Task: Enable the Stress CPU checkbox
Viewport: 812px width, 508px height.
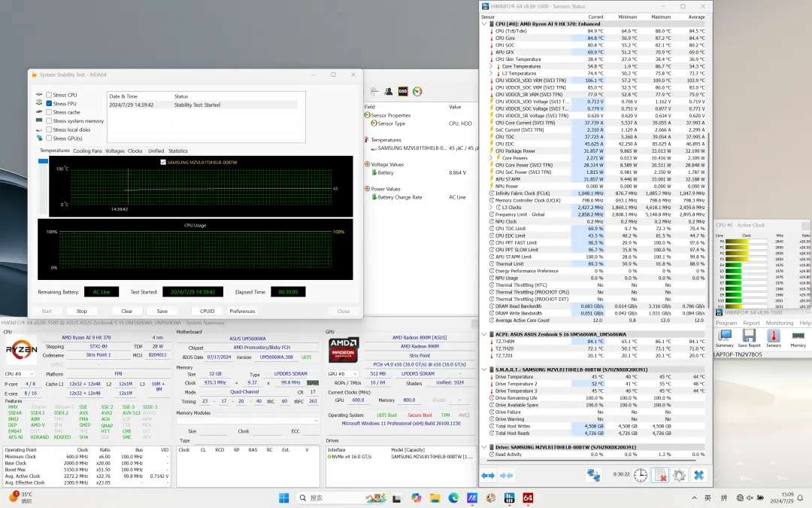Action: [x=49, y=95]
